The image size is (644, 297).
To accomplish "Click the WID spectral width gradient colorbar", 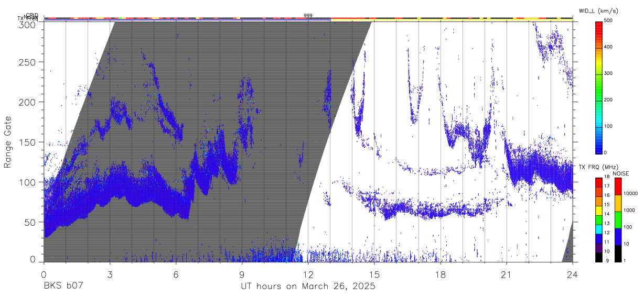I will point(598,87).
